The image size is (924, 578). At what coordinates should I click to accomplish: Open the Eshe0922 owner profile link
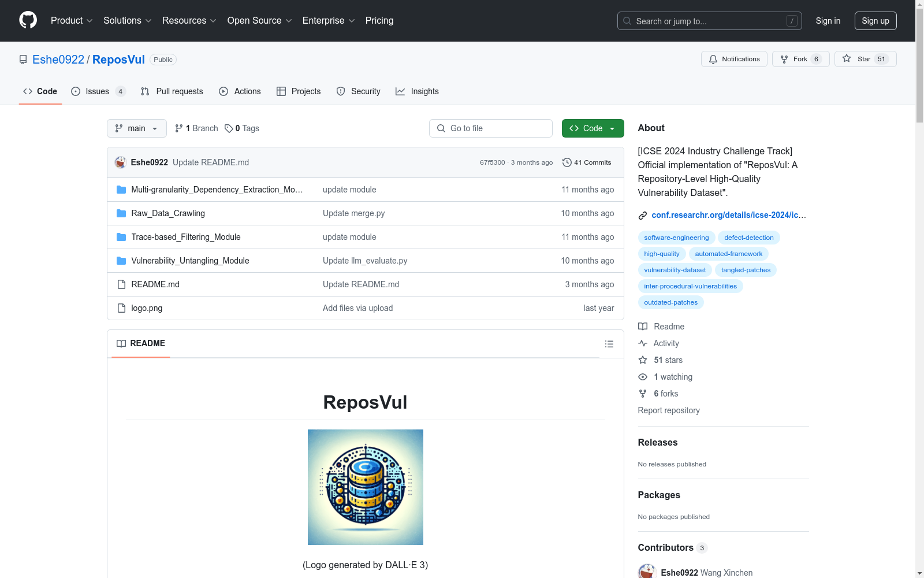click(x=58, y=60)
